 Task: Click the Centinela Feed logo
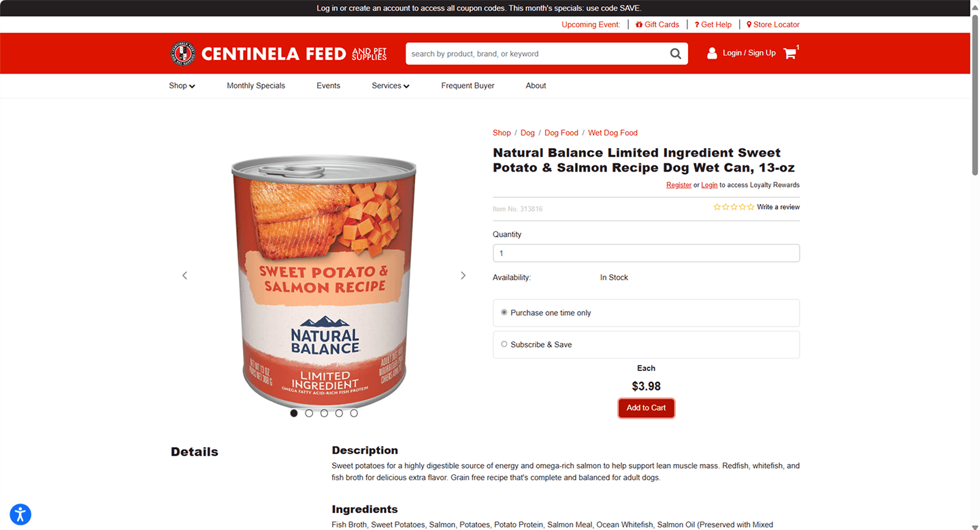(278, 54)
